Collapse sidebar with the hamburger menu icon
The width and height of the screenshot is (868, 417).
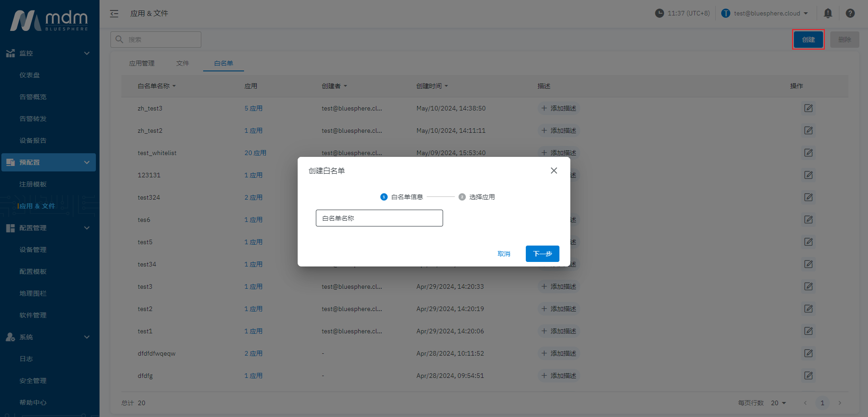[x=114, y=14]
